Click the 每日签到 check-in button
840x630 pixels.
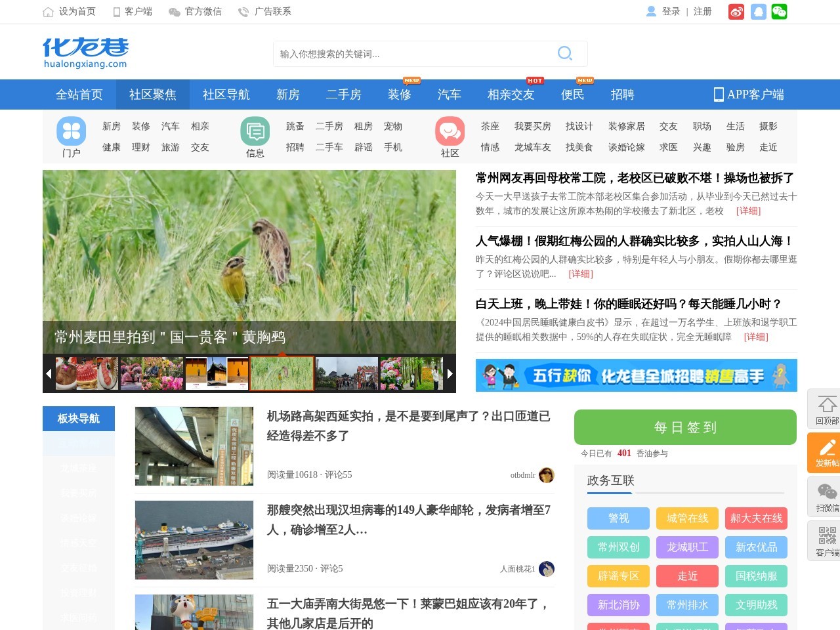[686, 427]
